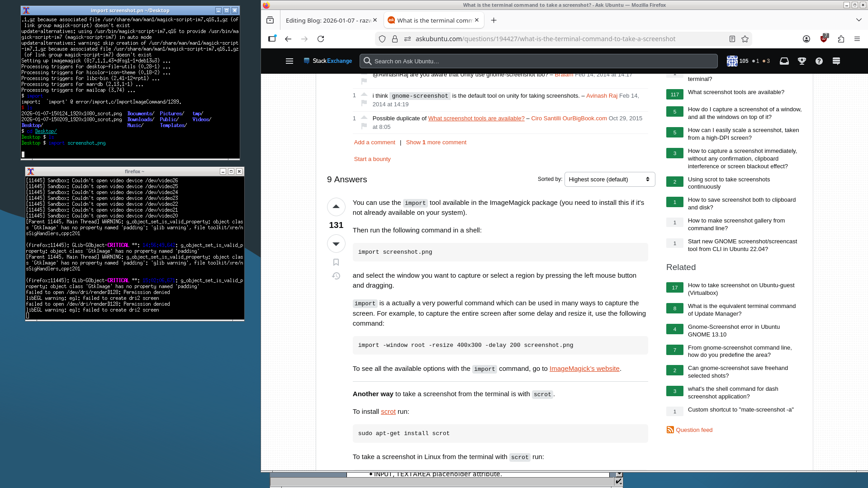Click the Start a bounty link
868x488 pixels.
coord(372,159)
